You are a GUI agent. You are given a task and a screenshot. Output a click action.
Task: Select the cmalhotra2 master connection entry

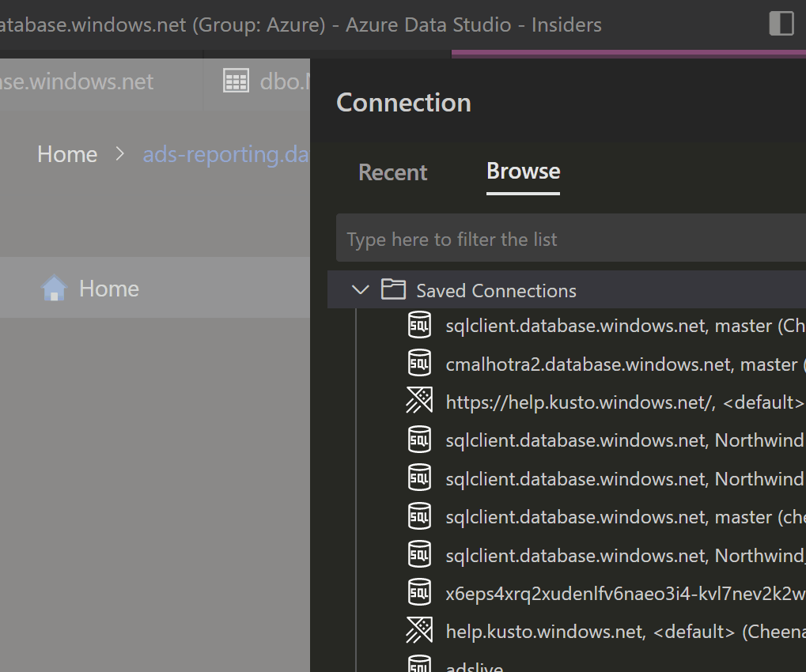(625, 363)
